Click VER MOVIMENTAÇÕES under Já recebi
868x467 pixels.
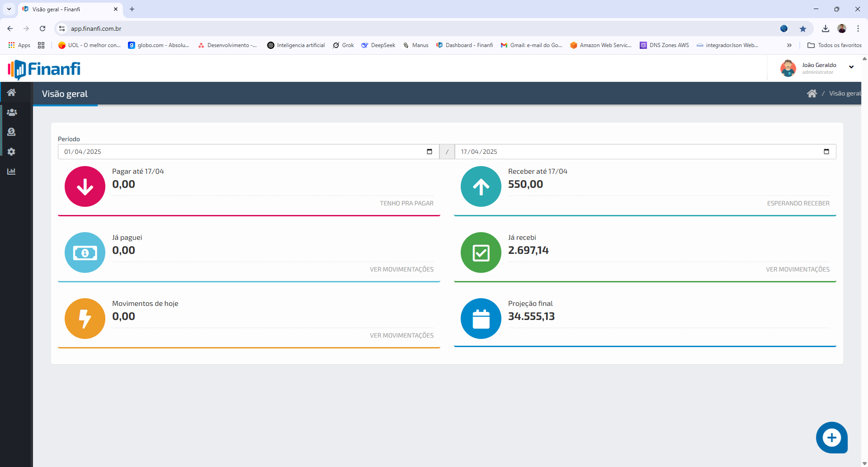[797, 269]
